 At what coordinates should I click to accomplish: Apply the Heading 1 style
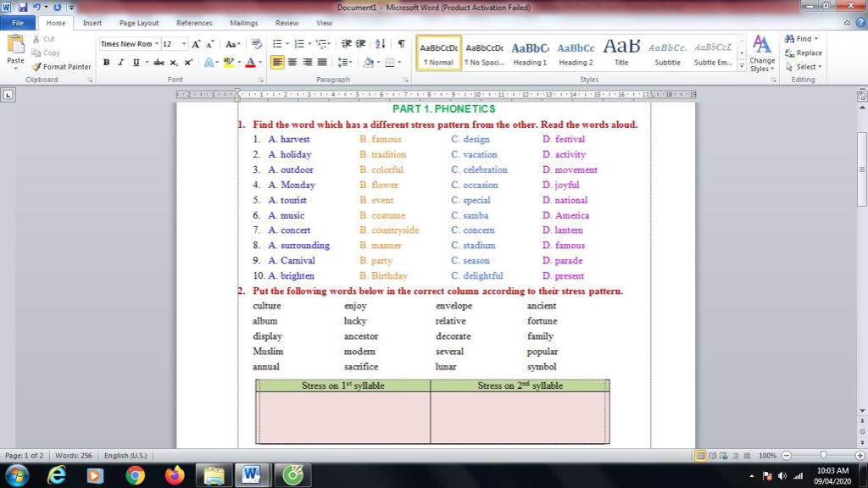coord(530,53)
